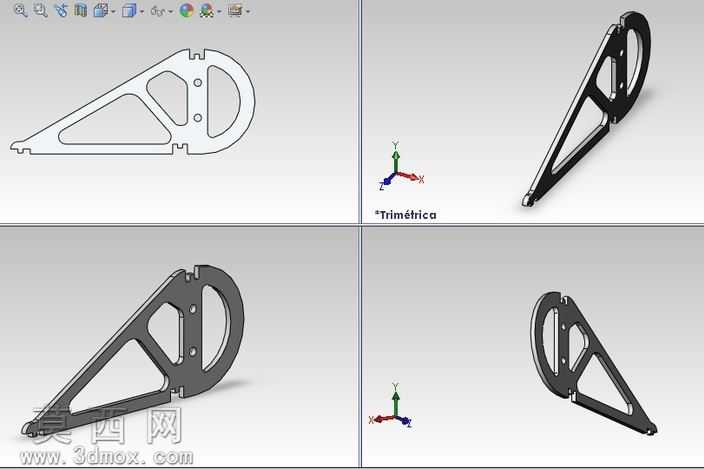Screen dimensions: 704x469
Task: Click the red X axis in bottom-right viewport triad
Action: click(382, 419)
